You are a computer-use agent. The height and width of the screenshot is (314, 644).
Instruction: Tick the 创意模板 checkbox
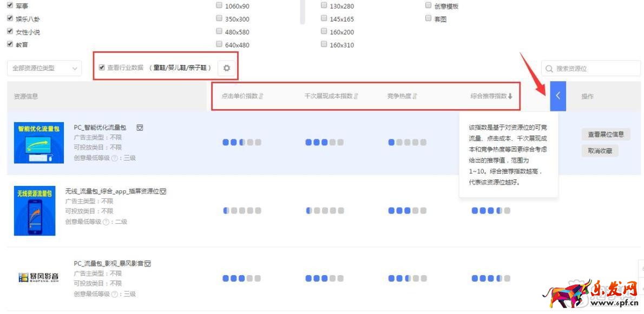(x=429, y=5)
